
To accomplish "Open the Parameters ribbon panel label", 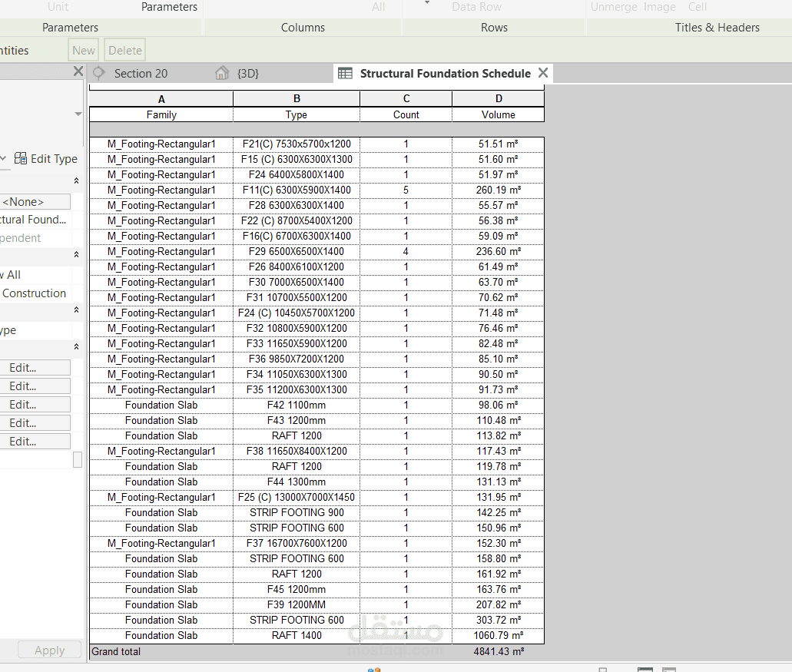I will point(70,28).
